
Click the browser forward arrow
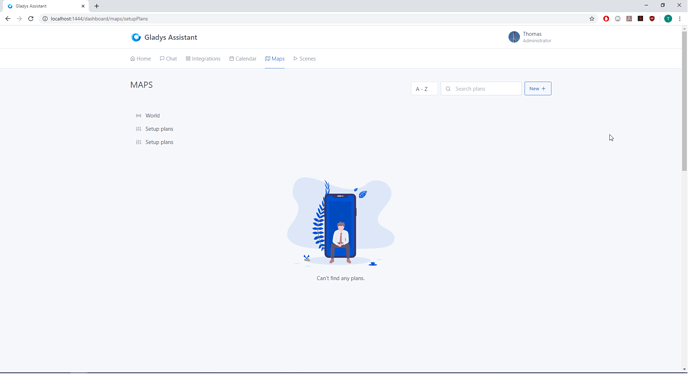click(x=19, y=18)
